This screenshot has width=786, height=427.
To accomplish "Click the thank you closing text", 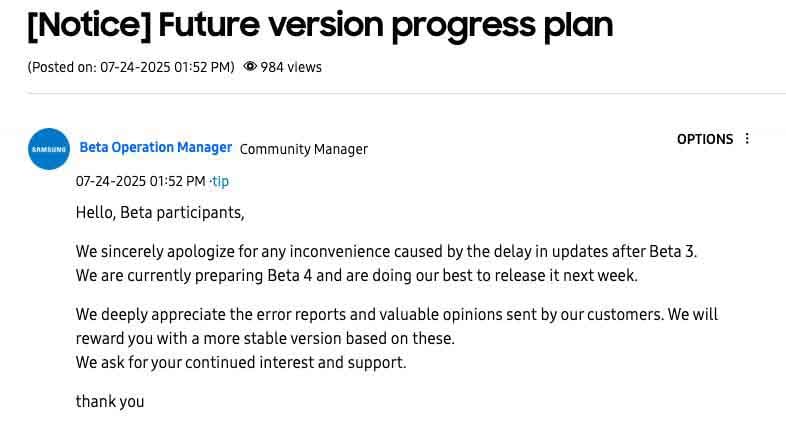I will 110,401.
